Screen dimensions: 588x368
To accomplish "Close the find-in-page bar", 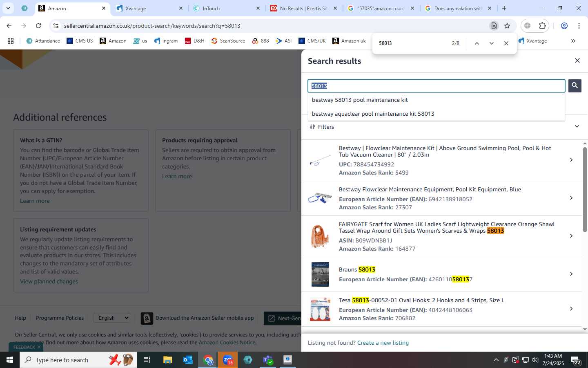I will (x=506, y=43).
